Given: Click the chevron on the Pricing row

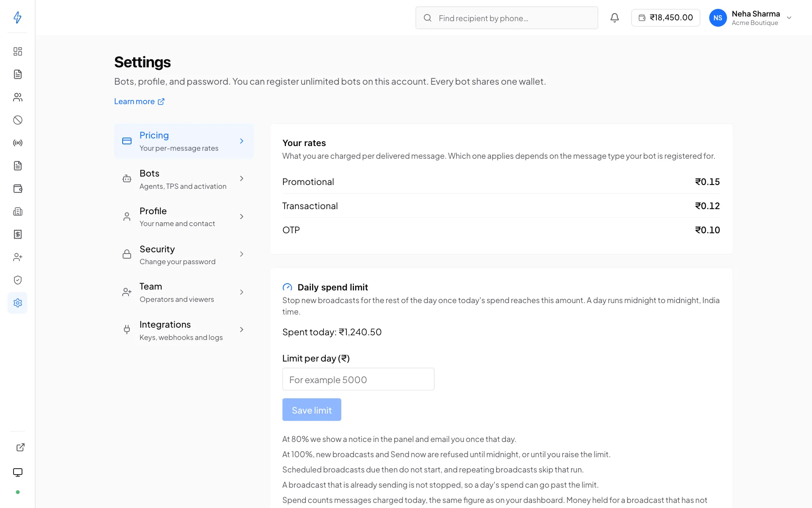Looking at the screenshot, I should [x=241, y=141].
